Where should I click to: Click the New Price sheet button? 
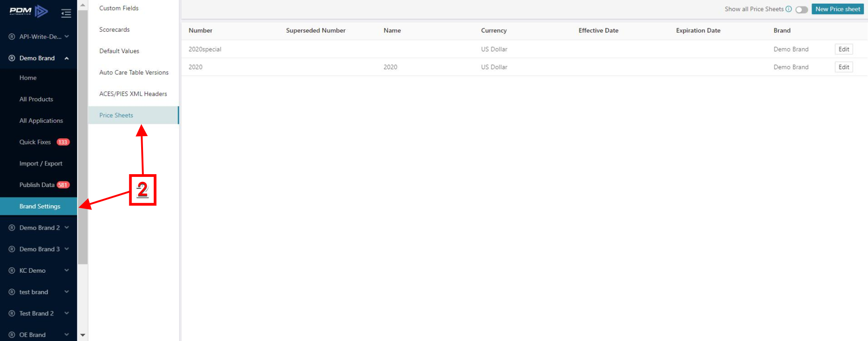click(x=838, y=9)
